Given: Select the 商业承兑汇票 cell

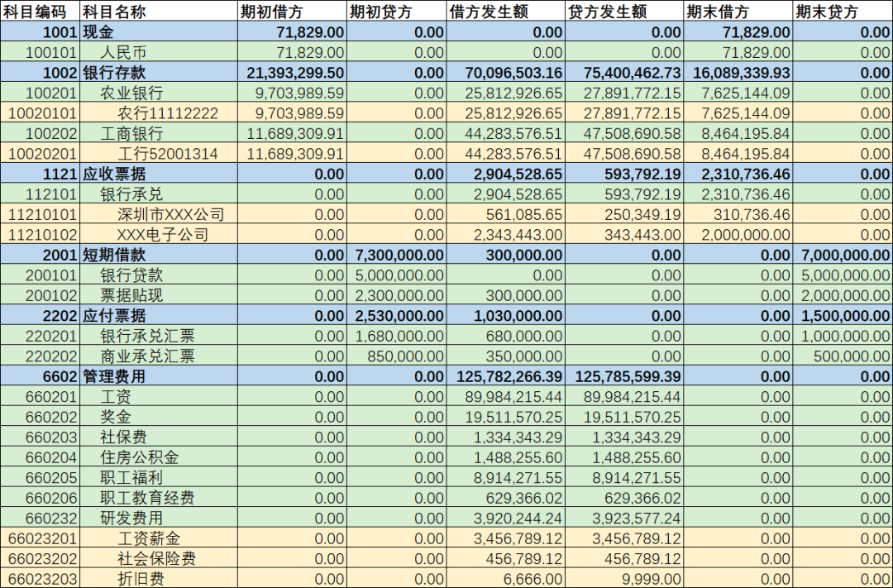Looking at the screenshot, I should tap(158, 356).
